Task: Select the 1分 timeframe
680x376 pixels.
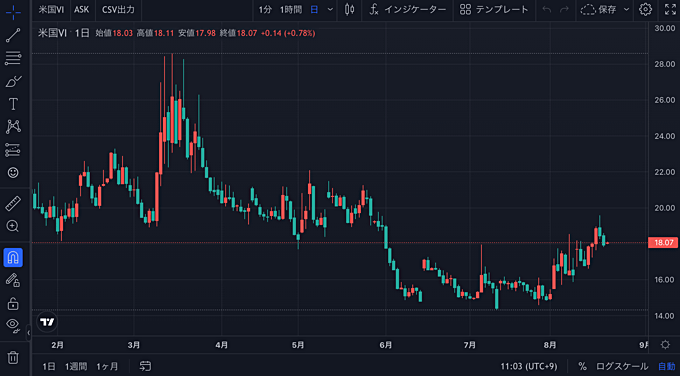Action: click(265, 10)
